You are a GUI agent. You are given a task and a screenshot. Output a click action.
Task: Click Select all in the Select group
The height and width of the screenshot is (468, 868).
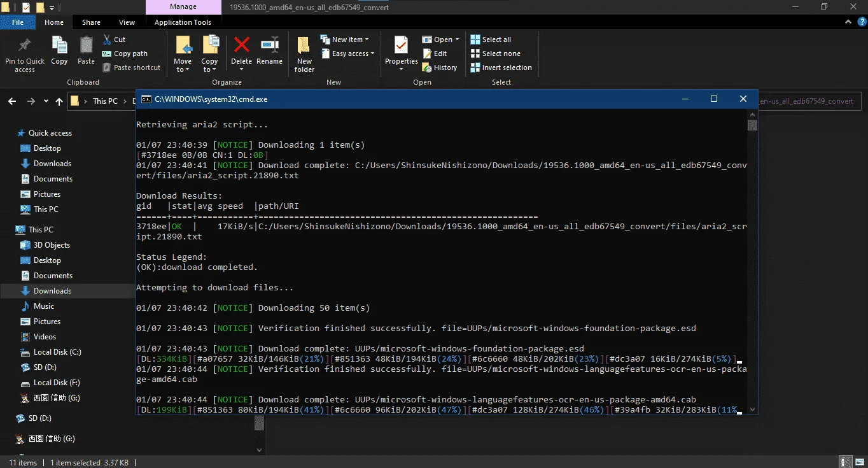491,39
